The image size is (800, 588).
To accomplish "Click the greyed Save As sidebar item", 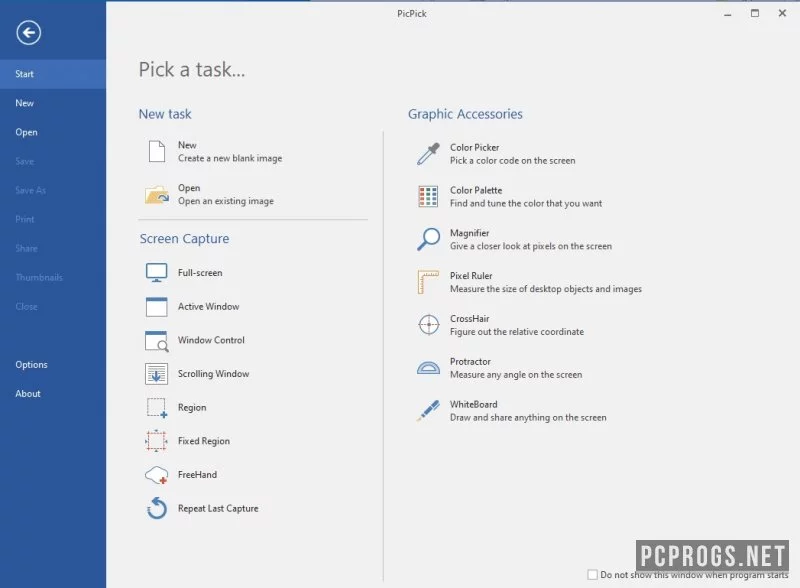I will pyautogui.click(x=53, y=190).
